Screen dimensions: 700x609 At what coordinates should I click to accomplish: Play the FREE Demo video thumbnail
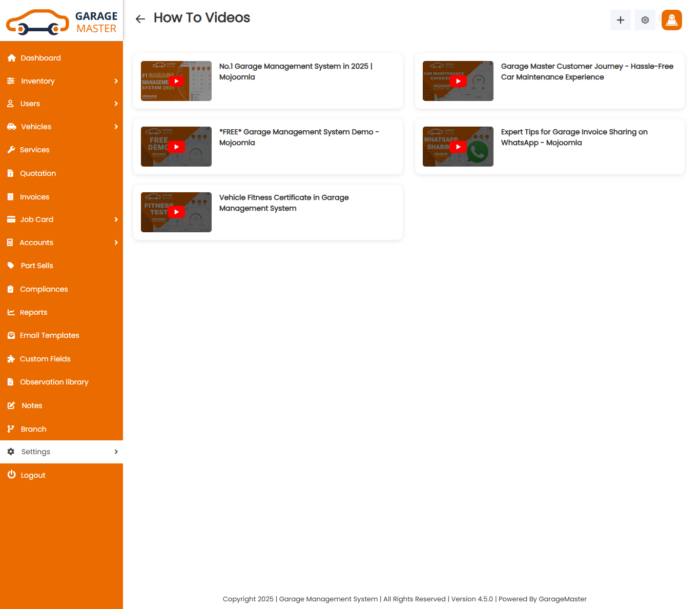tap(176, 147)
